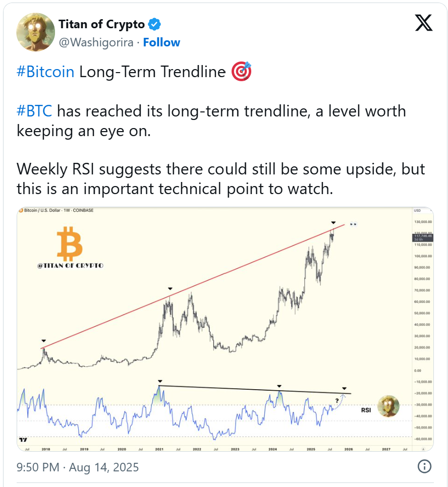The height and width of the screenshot is (487, 448).
Task: Click the 2021 peak triangle marker
Action: pyautogui.click(x=170, y=289)
